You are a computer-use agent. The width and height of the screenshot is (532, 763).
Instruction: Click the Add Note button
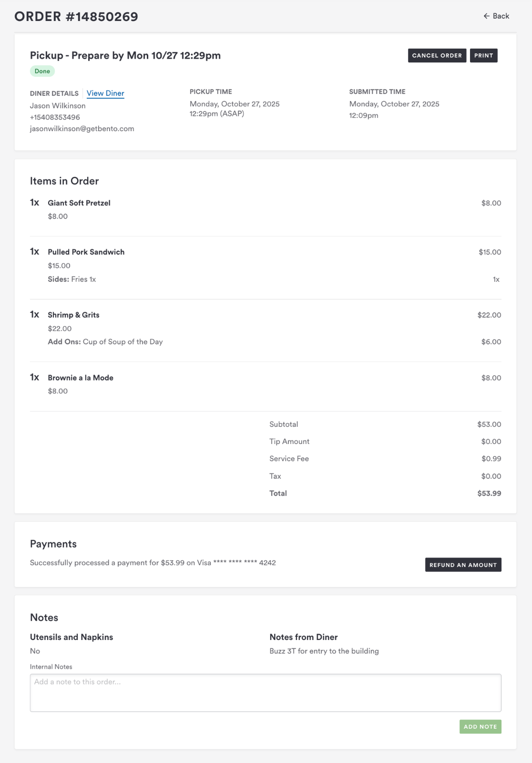480,727
